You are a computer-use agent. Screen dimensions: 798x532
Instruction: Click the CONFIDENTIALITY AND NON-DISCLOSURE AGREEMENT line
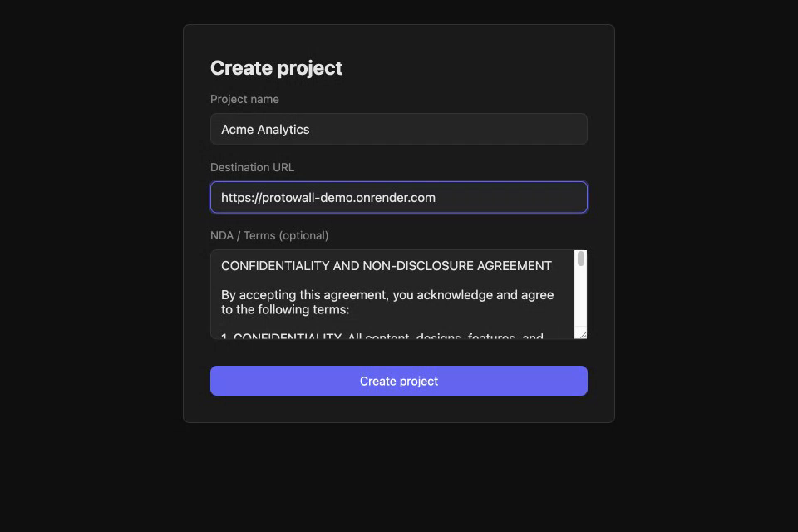(386, 265)
